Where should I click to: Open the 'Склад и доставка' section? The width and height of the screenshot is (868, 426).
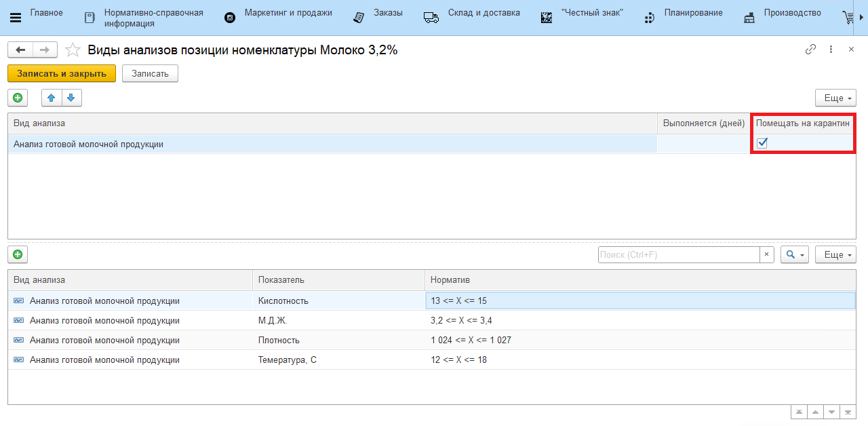click(x=484, y=14)
